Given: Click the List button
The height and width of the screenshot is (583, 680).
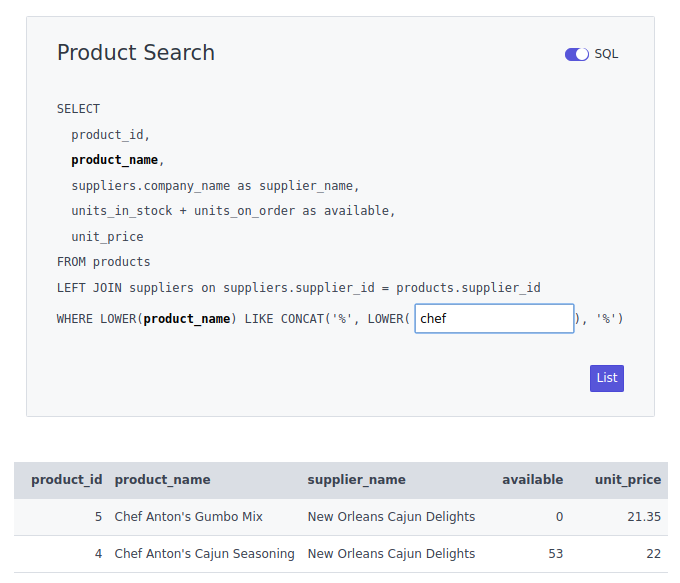Looking at the screenshot, I should 607,378.
